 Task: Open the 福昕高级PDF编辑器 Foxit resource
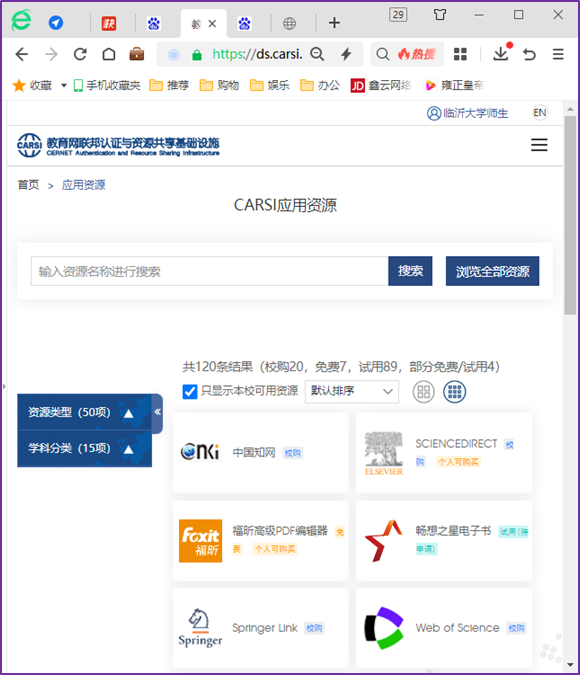click(x=261, y=541)
